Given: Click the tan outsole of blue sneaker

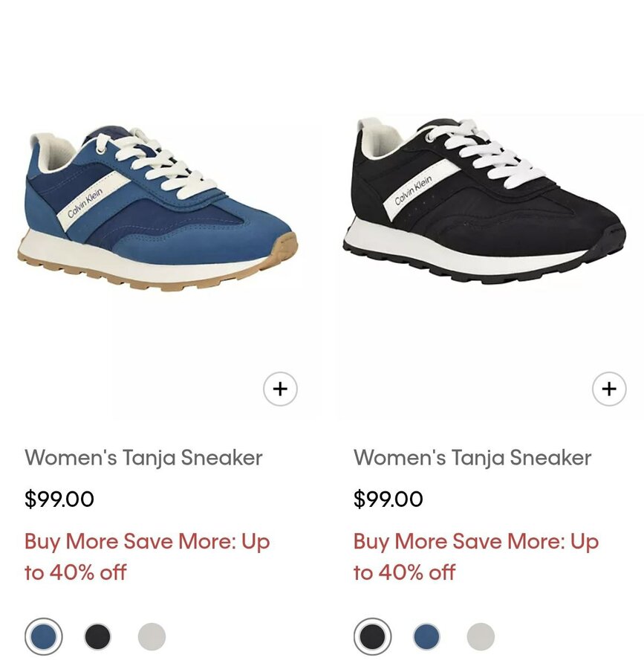Looking at the screenshot, I should [x=157, y=273].
